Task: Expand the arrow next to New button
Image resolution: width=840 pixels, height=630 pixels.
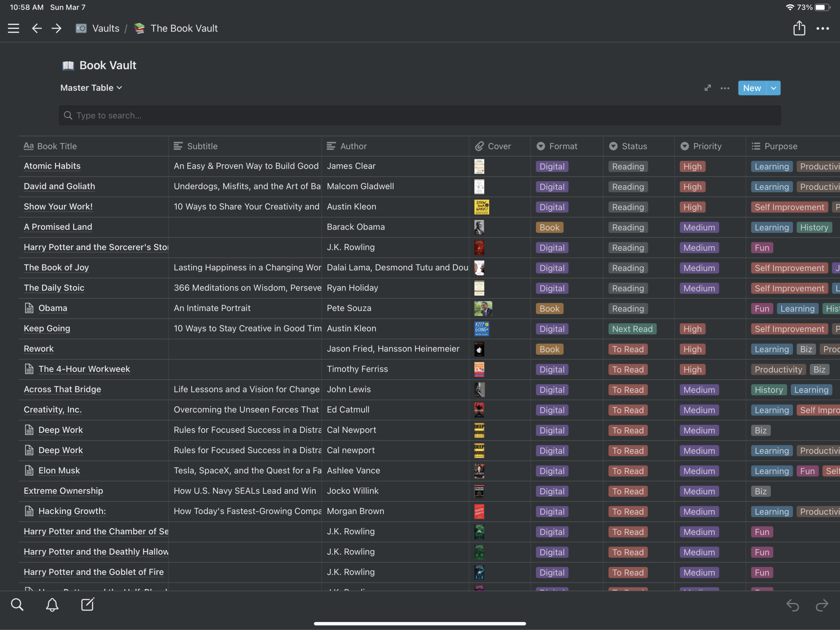Action: click(x=773, y=88)
